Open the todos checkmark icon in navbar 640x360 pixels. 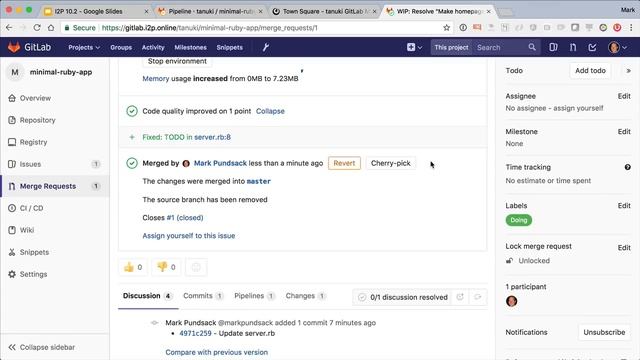(592, 47)
